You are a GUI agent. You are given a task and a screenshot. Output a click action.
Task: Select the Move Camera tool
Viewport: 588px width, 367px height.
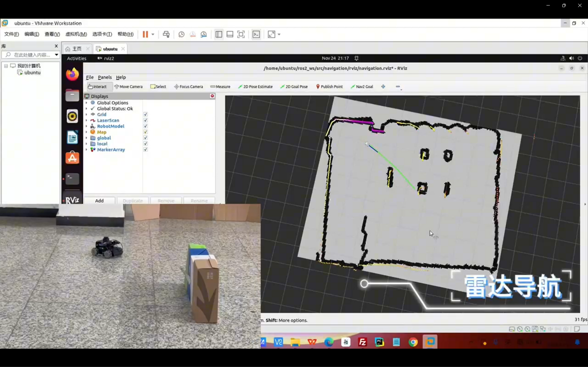pyautogui.click(x=128, y=86)
